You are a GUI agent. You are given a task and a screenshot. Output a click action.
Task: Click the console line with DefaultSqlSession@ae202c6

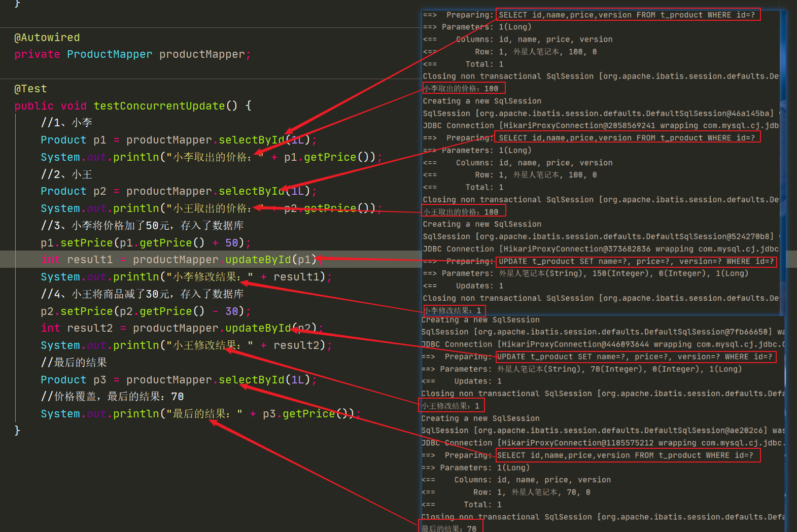pos(603,430)
